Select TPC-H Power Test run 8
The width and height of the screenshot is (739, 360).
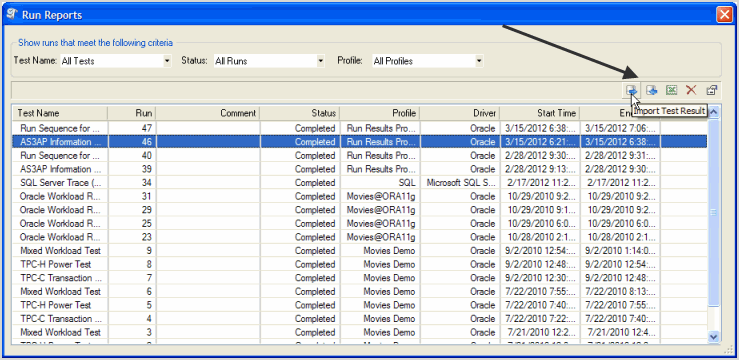pos(360,264)
